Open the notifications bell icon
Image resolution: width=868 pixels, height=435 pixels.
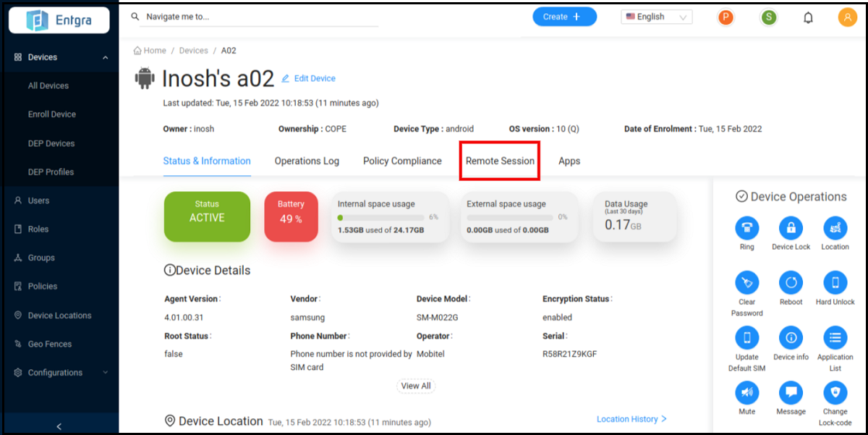pos(808,17)
